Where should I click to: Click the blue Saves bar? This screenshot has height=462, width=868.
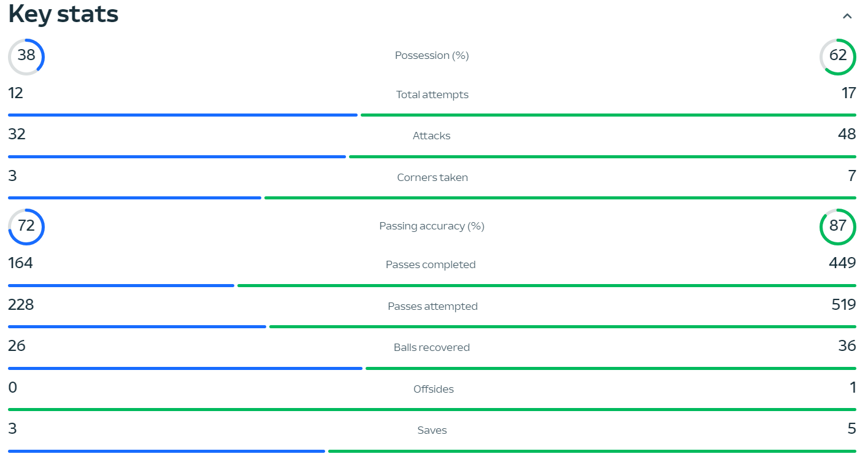tap(166, 451)
